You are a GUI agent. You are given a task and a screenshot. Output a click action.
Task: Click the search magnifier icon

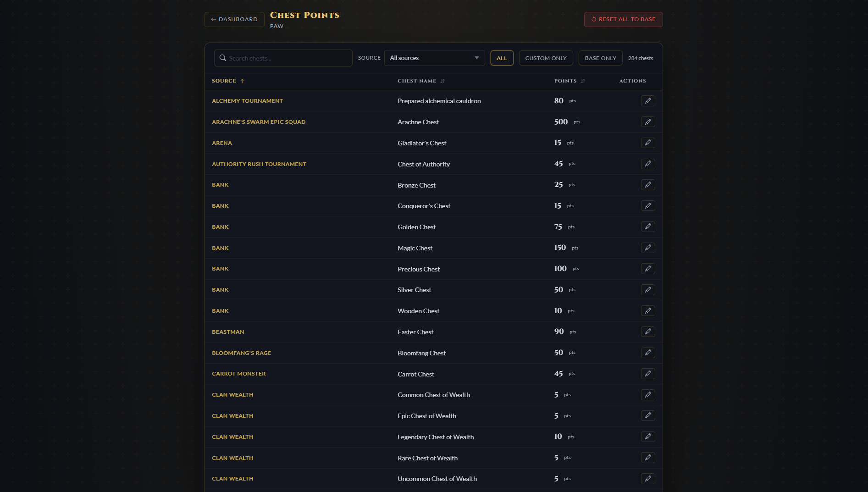[x=223, y=58]
